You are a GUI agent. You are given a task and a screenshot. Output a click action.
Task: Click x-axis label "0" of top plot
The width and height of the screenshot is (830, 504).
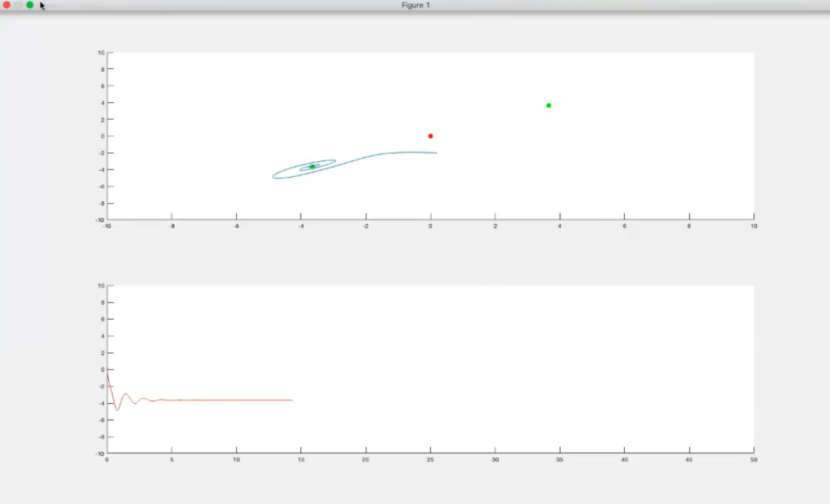[430, 226]
